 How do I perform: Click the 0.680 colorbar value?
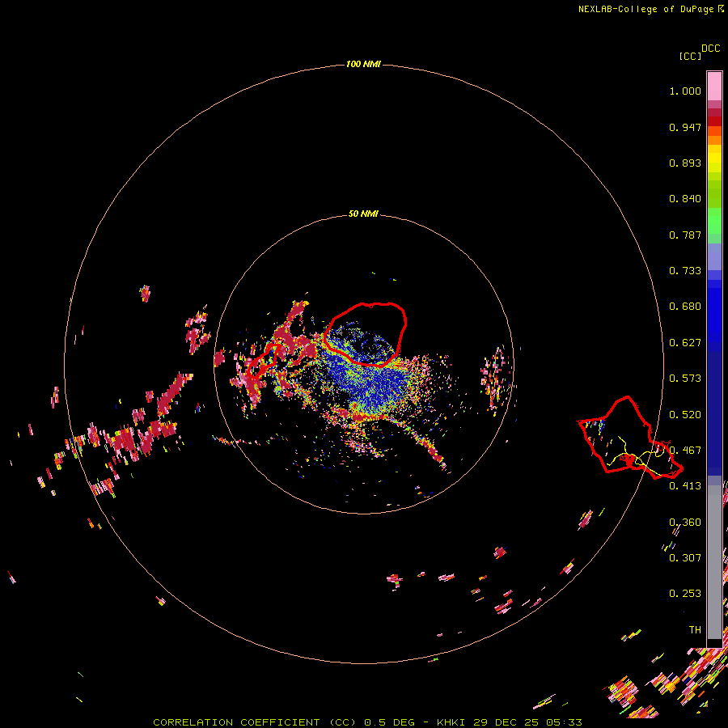coord(685,307)
